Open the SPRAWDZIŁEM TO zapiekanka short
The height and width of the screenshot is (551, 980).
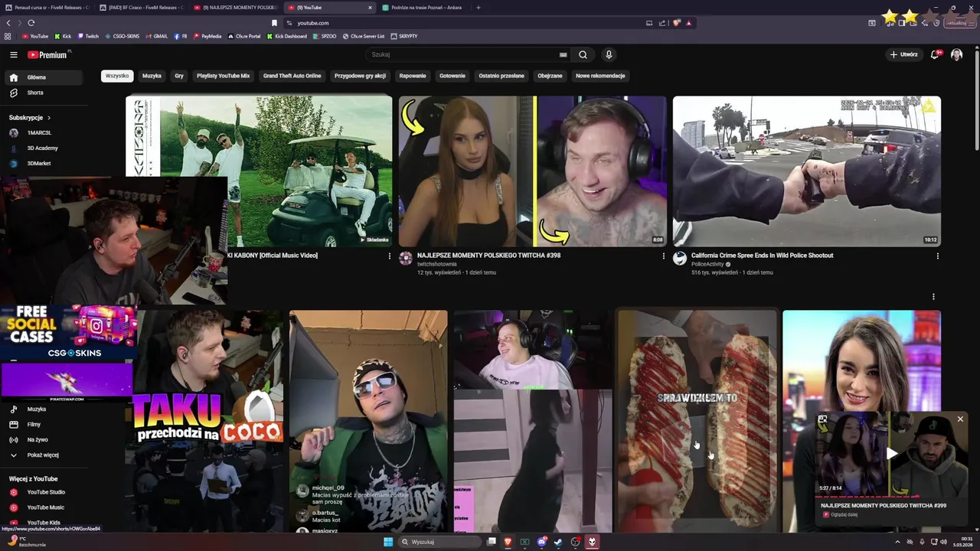[697, 421]
